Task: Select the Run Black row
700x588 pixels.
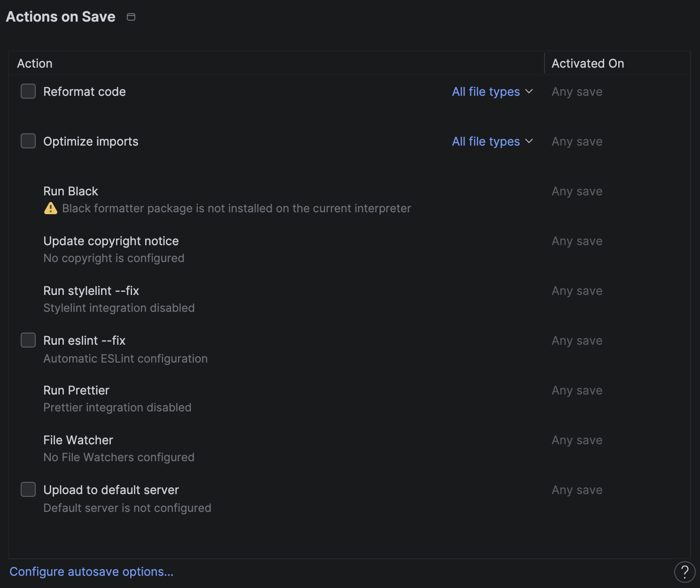Action: [x=71, y=191]
